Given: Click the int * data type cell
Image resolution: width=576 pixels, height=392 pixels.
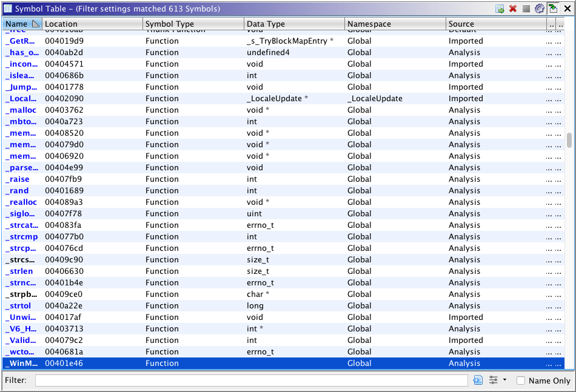Looking at the screenshot, I should point(255,329).
